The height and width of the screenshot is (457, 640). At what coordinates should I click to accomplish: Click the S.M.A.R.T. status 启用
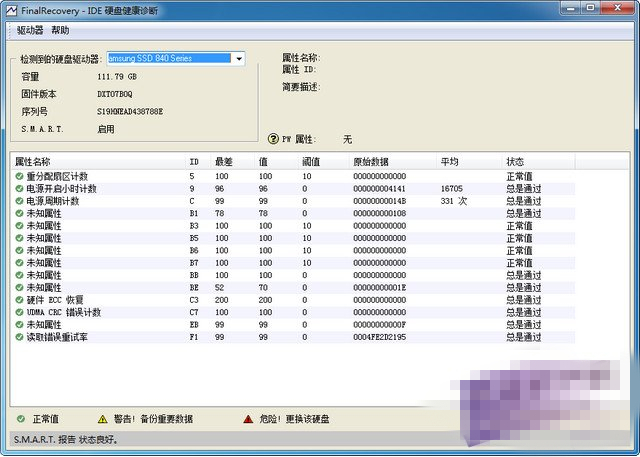(x=106, y=129)
